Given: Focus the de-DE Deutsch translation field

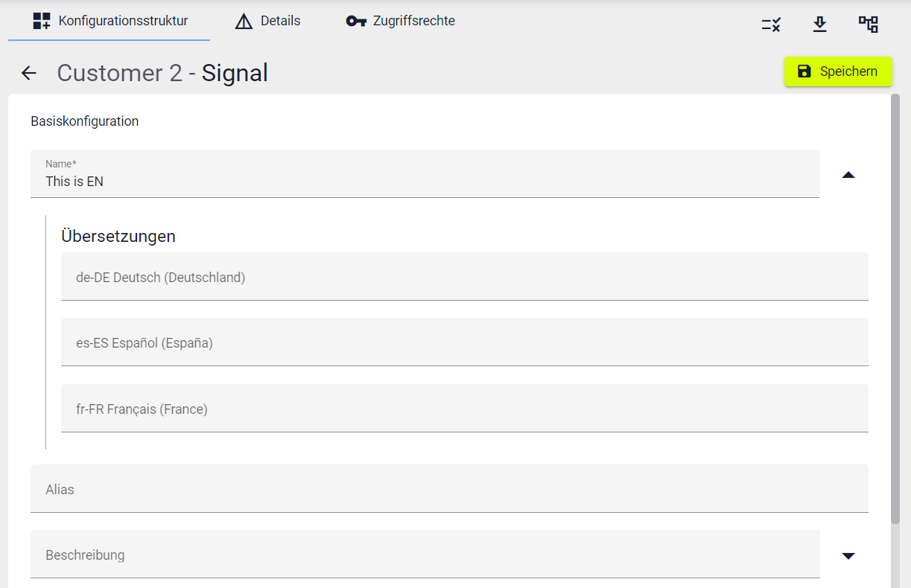Looking at the screenshot, I should pyautogui.click(x=464, y=277).
